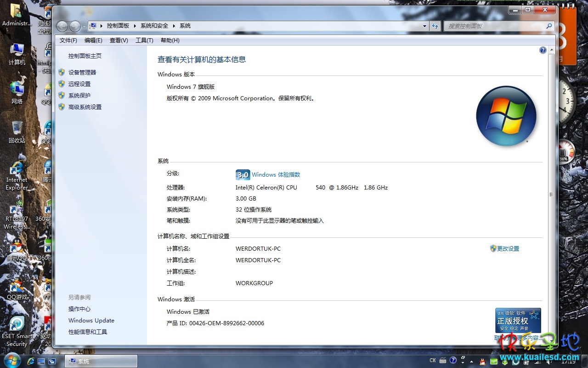Select the 回收站 recycle bin icon

click(17, 132)
